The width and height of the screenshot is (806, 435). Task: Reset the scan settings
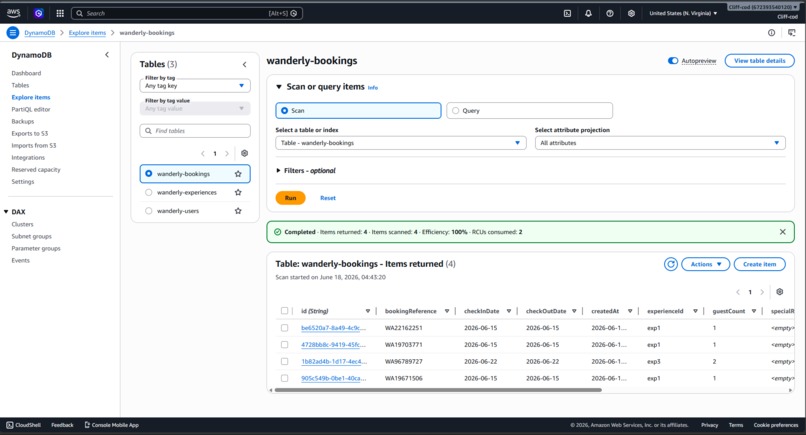point(328,198)
